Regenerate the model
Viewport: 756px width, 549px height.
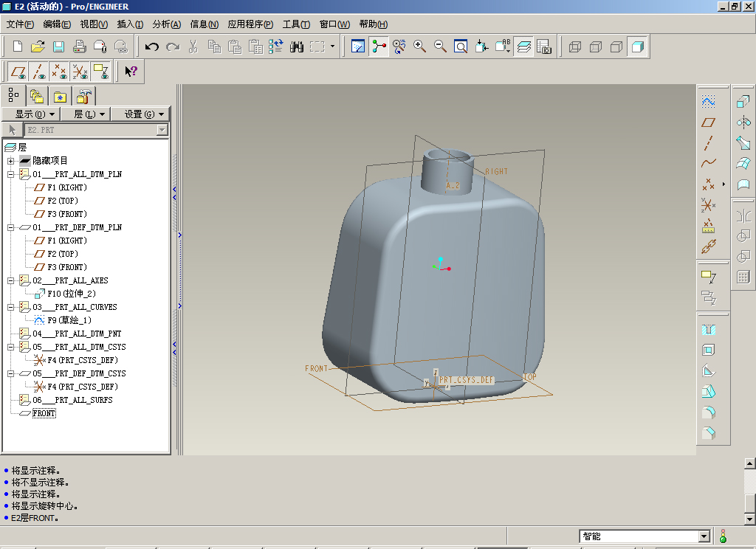(x=276, y=46)
